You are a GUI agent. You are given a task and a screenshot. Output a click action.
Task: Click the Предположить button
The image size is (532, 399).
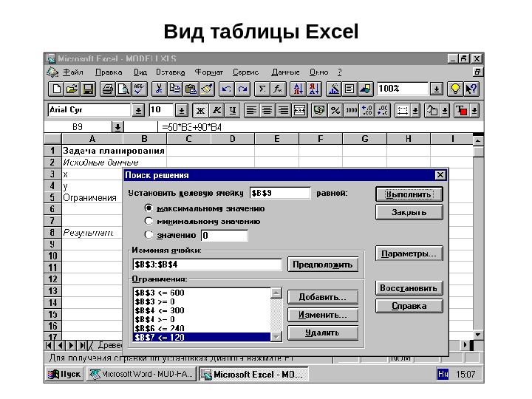tap(323, 265)
